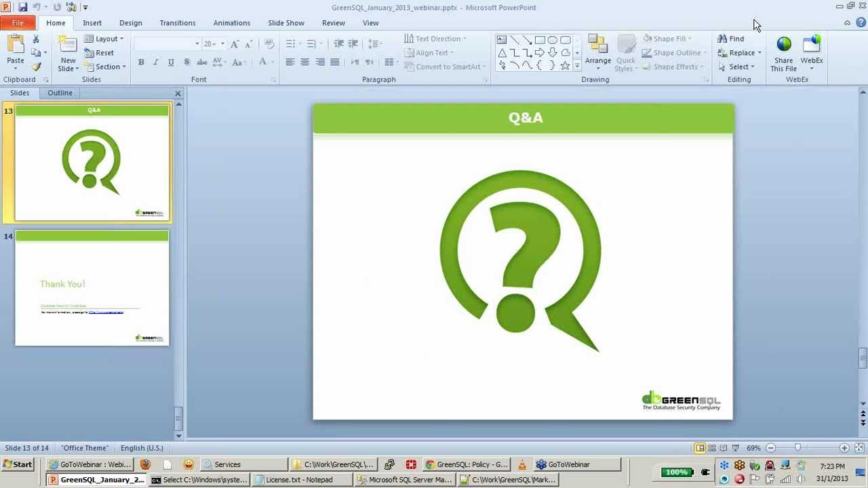The image size is (868, 488).
Task: Switch to the Outline pane tab
Action: coord(60,93)
